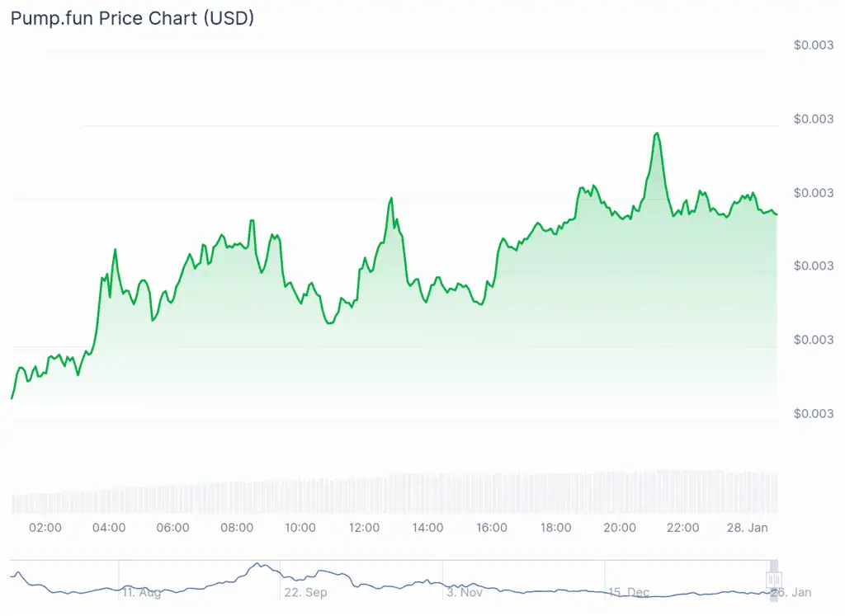Click the 02:00 time axis label
Viewport: 845px width, 616px height.
(45, 528)
